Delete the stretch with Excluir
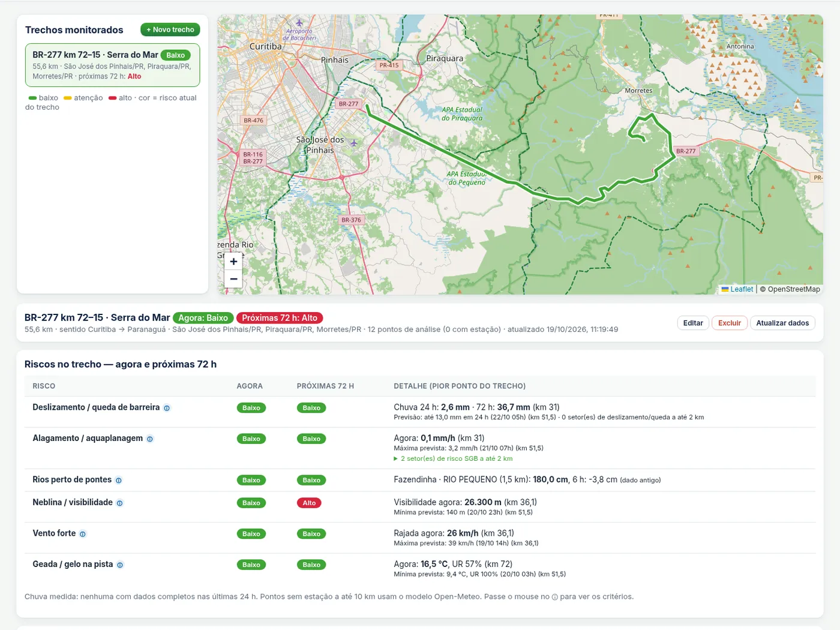Viewport: 840px width, 630px height. pyautogui.click(x=730, y=323)
